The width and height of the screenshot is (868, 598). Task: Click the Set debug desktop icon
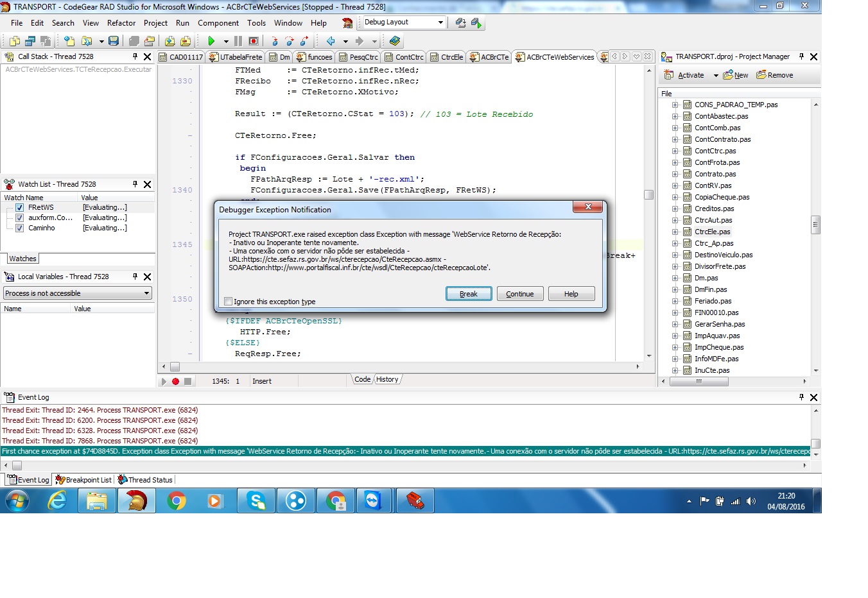point(476,22)
